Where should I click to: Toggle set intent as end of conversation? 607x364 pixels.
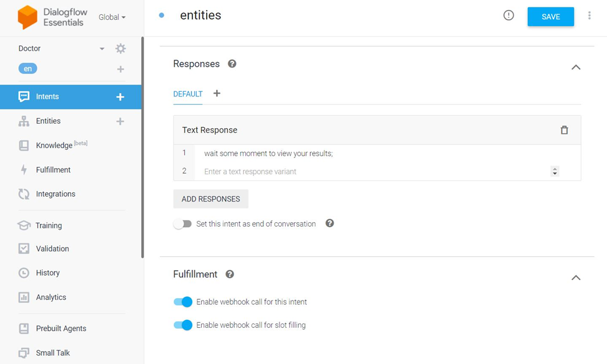tap(182, 224)
